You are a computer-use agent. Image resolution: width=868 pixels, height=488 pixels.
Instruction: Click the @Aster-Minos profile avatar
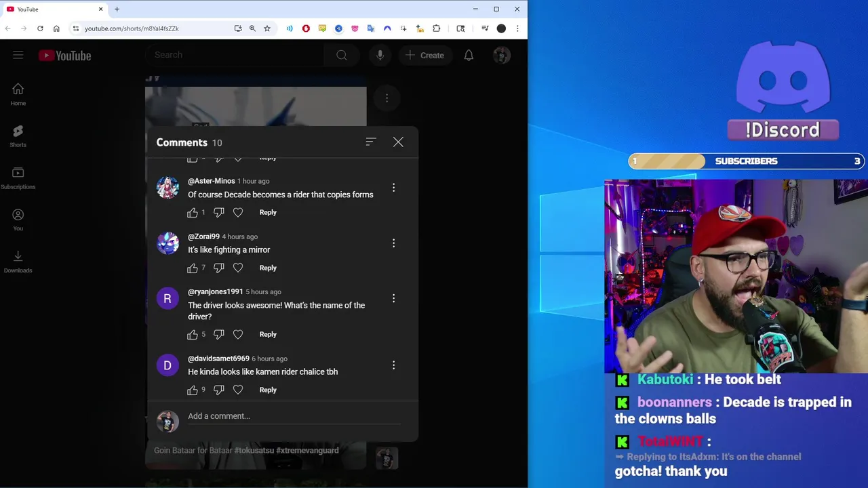coord(167,188)
